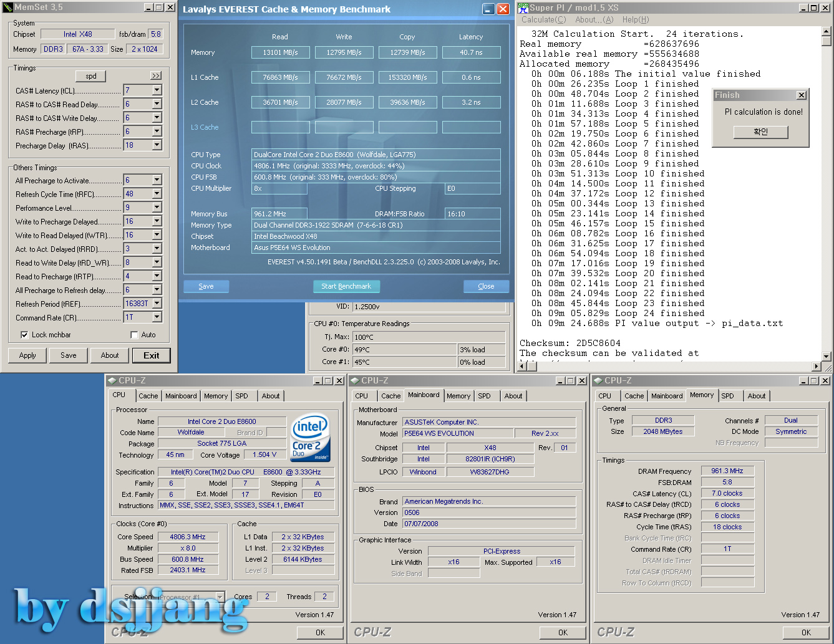Click the Close button in EVEREST benchmark
Image resolution: width=834 pixels, height=644 pixels.
[x=486, y=286]
